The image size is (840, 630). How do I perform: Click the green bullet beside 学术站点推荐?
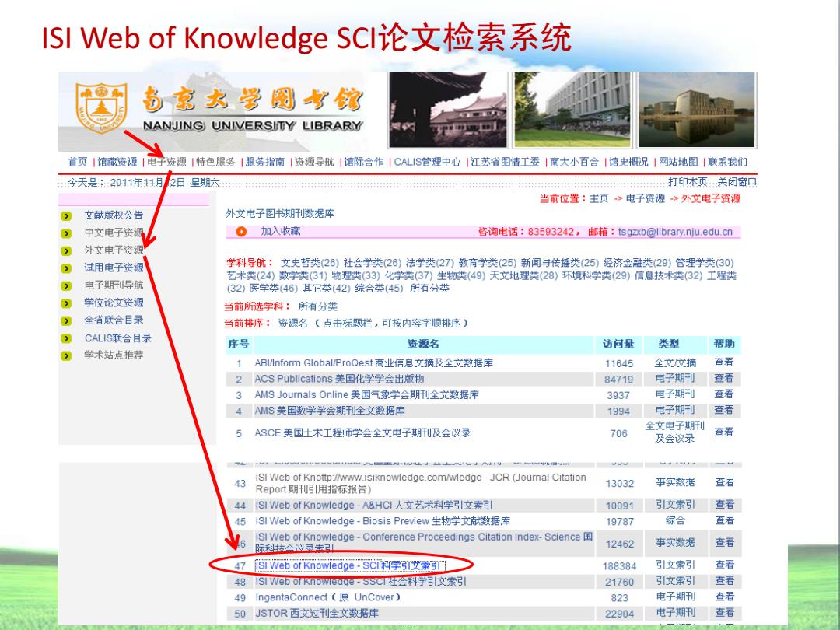pos(66,355)
